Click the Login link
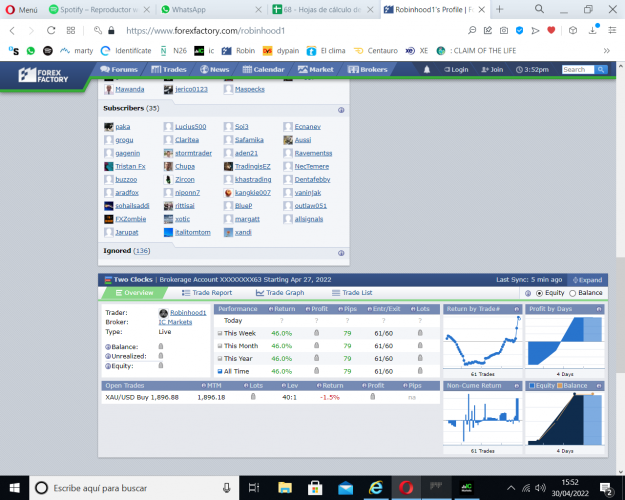Viewport: 625px width, 500px height. point(456,70)
